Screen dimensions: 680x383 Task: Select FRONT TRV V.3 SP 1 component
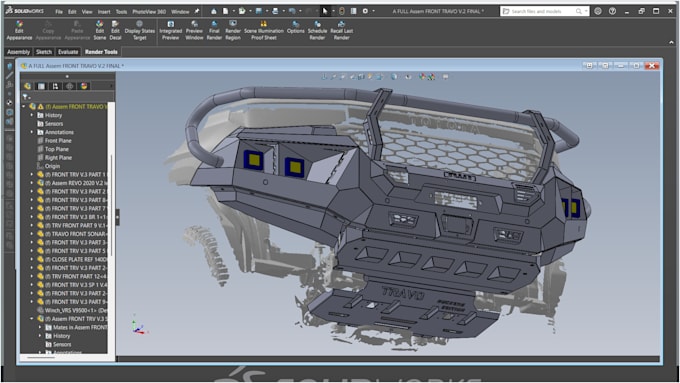(x=72, y=285)
